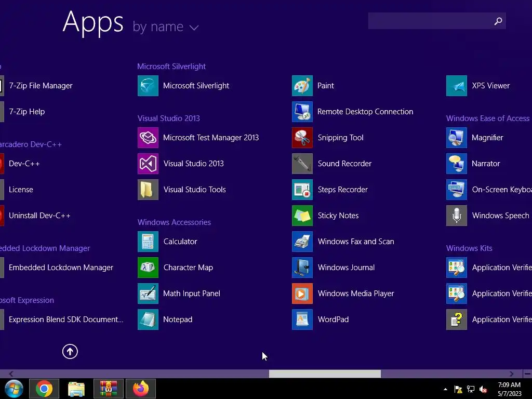532x399 pixels.
Task: Click the Microsoft Silverlight group header
Action: [x=171, y=66]
